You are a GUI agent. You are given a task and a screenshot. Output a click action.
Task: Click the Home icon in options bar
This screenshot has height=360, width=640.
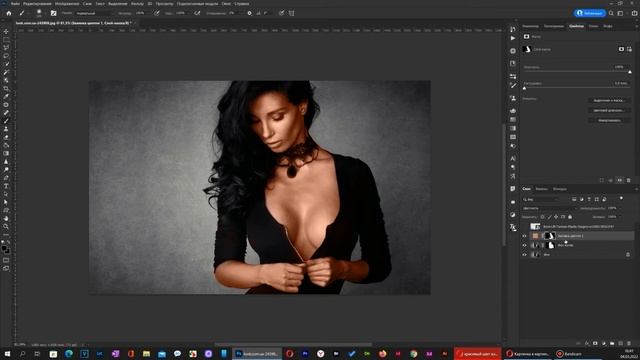9,13
